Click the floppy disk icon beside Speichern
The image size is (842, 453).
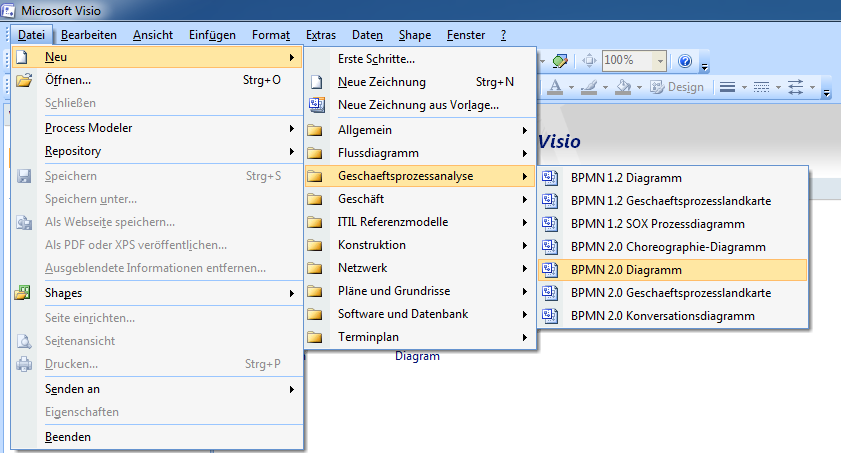(x=24, y=176)
